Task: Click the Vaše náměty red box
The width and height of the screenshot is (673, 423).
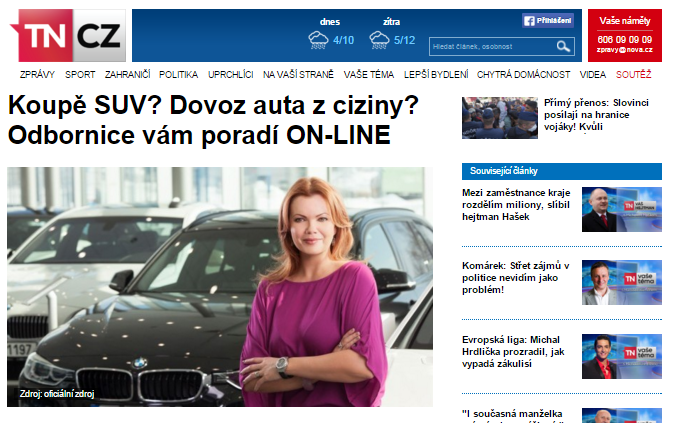Action: (625, 35)
